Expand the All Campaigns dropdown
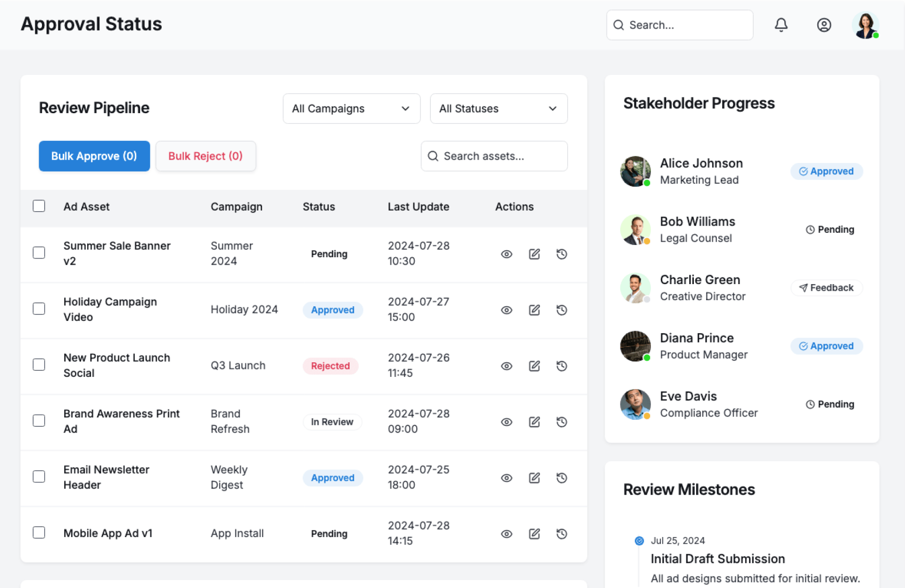The height and width of the screenshot is (588, 905). point(351,108)
